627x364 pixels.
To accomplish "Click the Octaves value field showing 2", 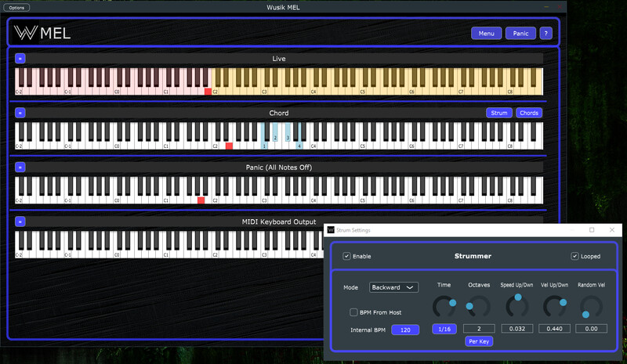I will pos(479,329).
